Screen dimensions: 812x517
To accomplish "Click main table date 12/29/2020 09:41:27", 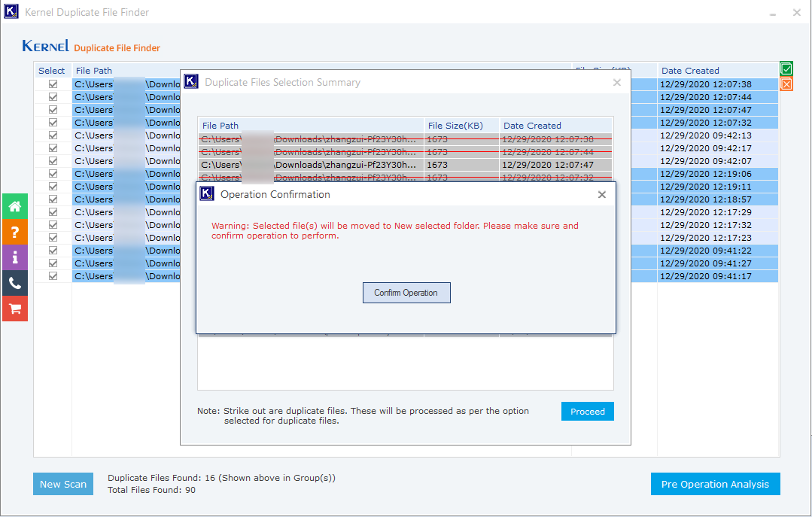I will coord(705,263).
